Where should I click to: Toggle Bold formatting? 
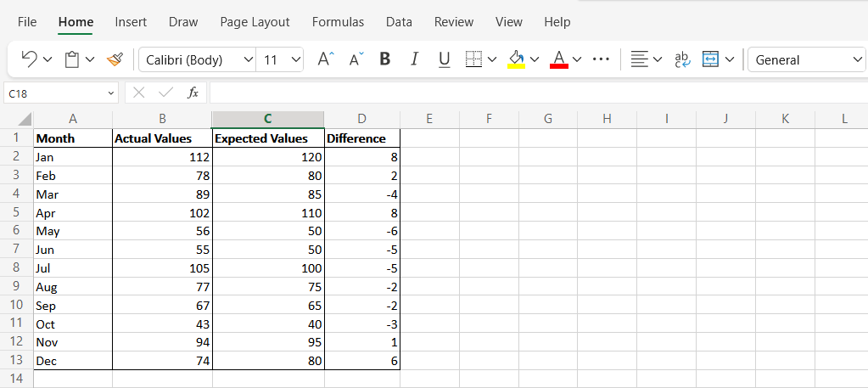(x=385, y=59)
